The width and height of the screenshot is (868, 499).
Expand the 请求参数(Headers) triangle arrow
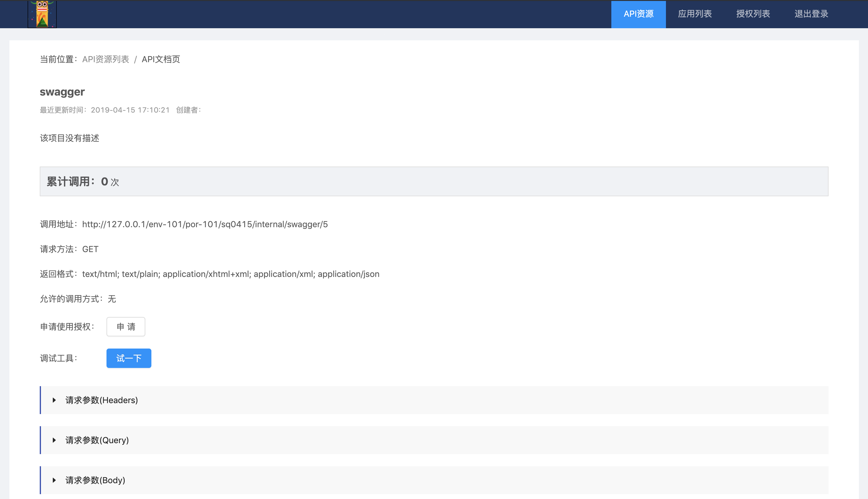[54, 400]
